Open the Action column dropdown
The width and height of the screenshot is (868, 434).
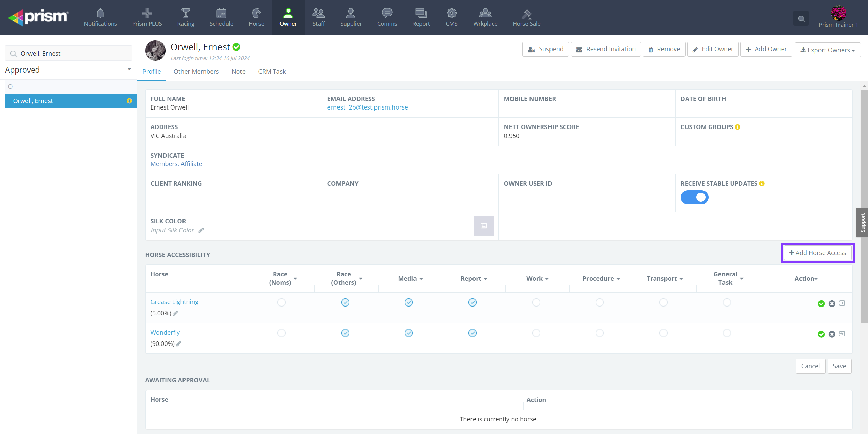tap(806, 279)
